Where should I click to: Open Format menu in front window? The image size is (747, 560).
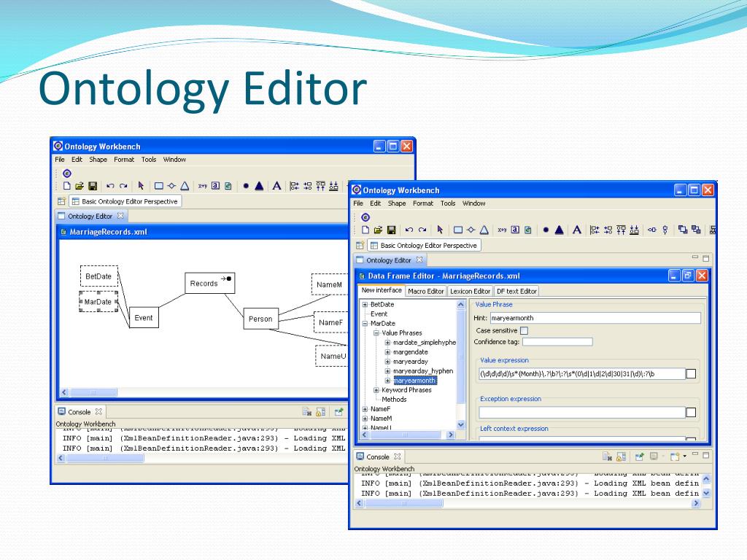pyautogui.click(x=423, y=203)
